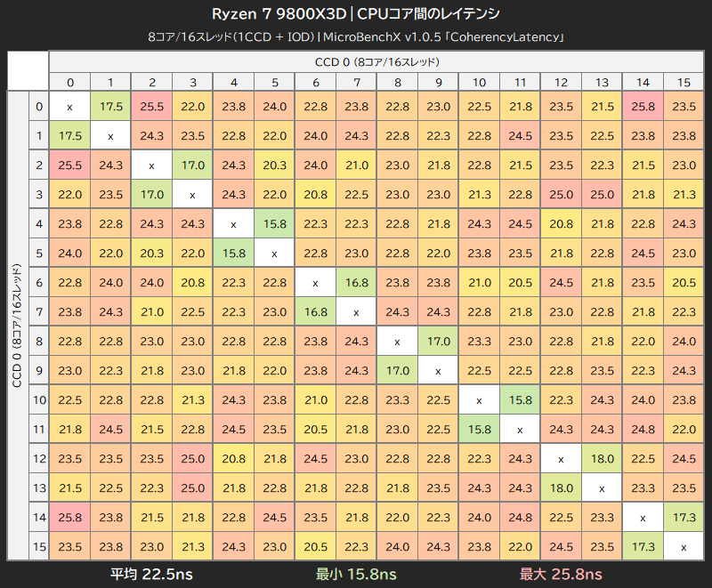This screenshot has width=712, height=588.
Task: Click the 25.0 cell in row 12 column 3
Action: point(193,458)
